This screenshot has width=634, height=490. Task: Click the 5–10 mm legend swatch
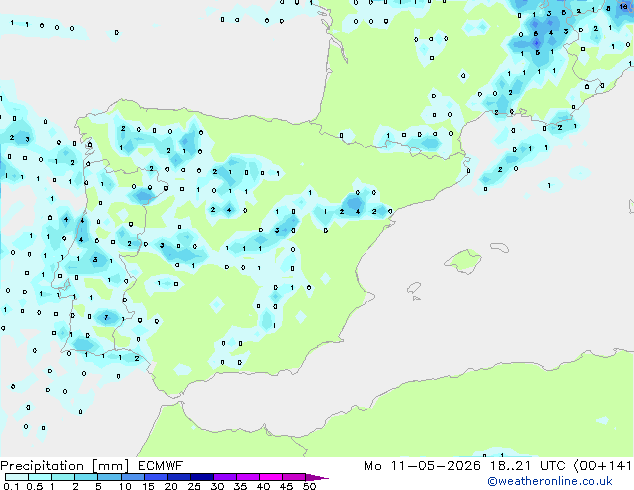pos(109,477)
